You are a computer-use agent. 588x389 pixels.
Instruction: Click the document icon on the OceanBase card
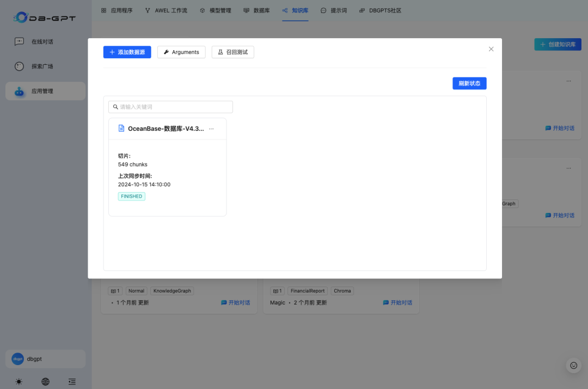pyautogui.click(x=121, y=129)
